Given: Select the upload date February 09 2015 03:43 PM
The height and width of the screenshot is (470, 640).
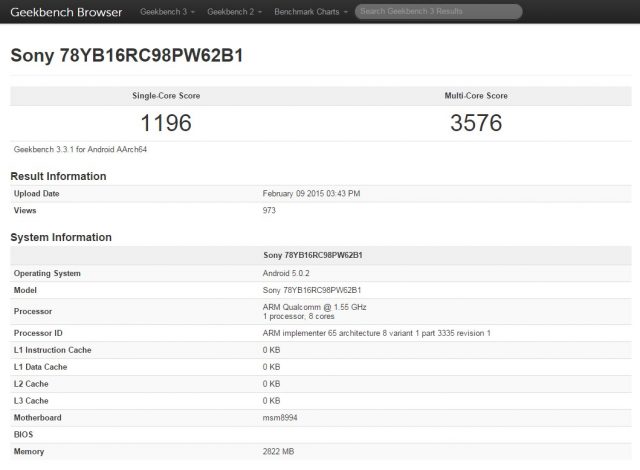Looking at the screenshot, I should (x=311, y=193).
